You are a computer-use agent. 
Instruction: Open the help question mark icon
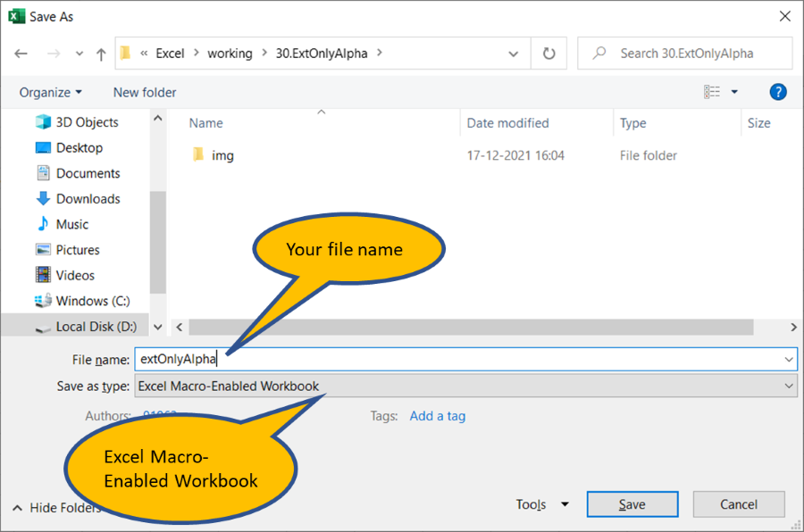(x=777, y=92)
